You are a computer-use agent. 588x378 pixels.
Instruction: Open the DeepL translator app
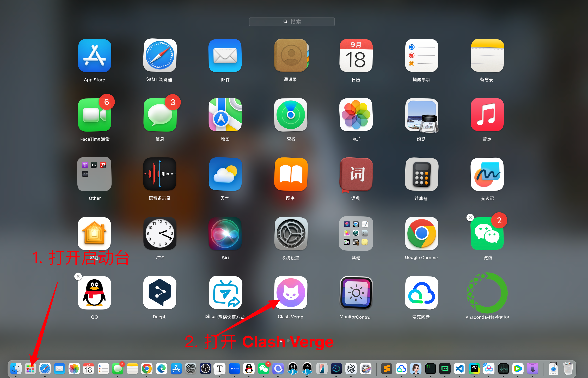160,293
